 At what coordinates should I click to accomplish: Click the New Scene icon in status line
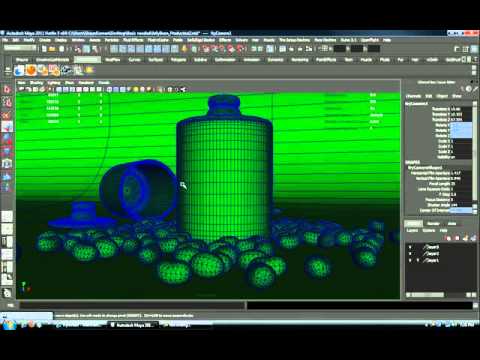(x=44, y=49)
